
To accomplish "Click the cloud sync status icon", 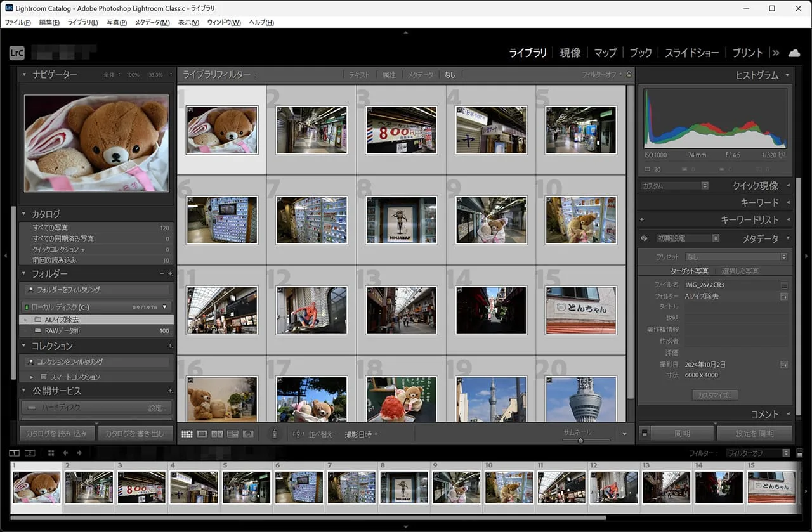I will (x=794, y=53).
